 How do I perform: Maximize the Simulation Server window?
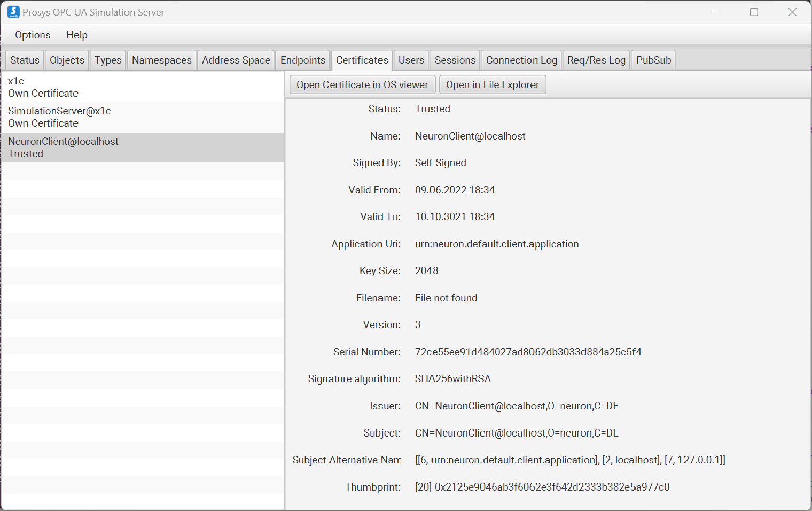pos(754,12)
